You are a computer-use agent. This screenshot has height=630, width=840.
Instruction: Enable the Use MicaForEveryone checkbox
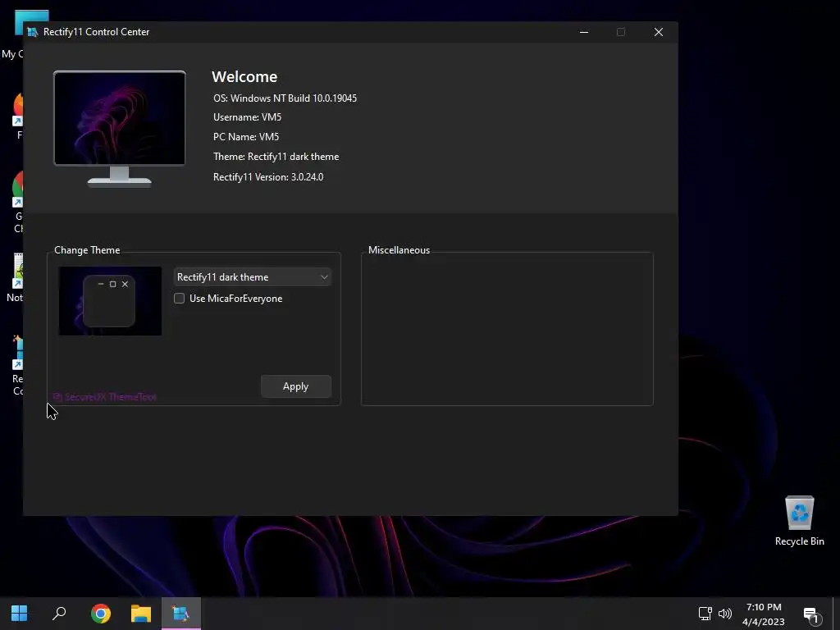[179, 299]
